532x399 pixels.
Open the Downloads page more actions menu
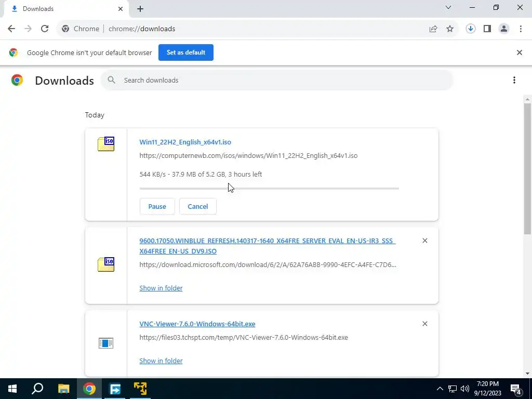click(514, 80)
